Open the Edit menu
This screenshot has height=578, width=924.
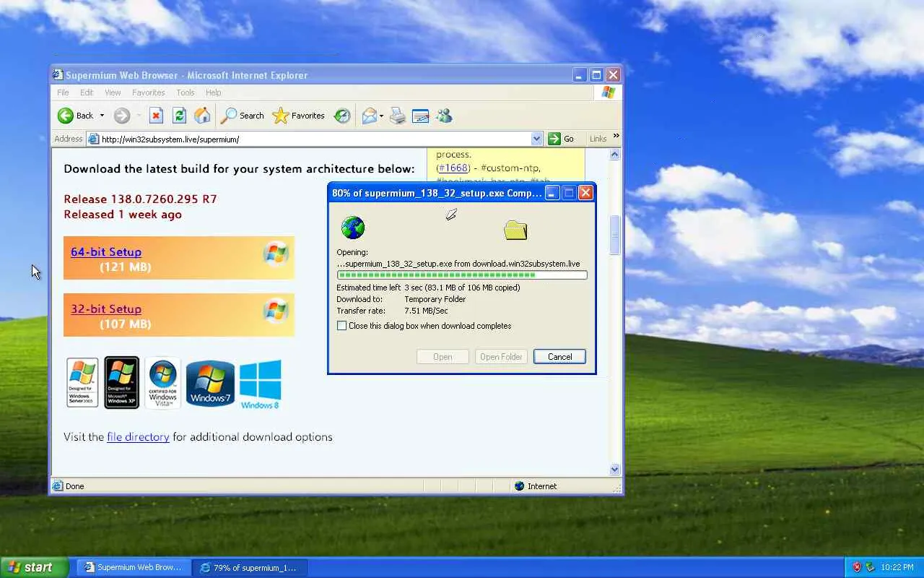pyautogui.click(x=87, y=92)
